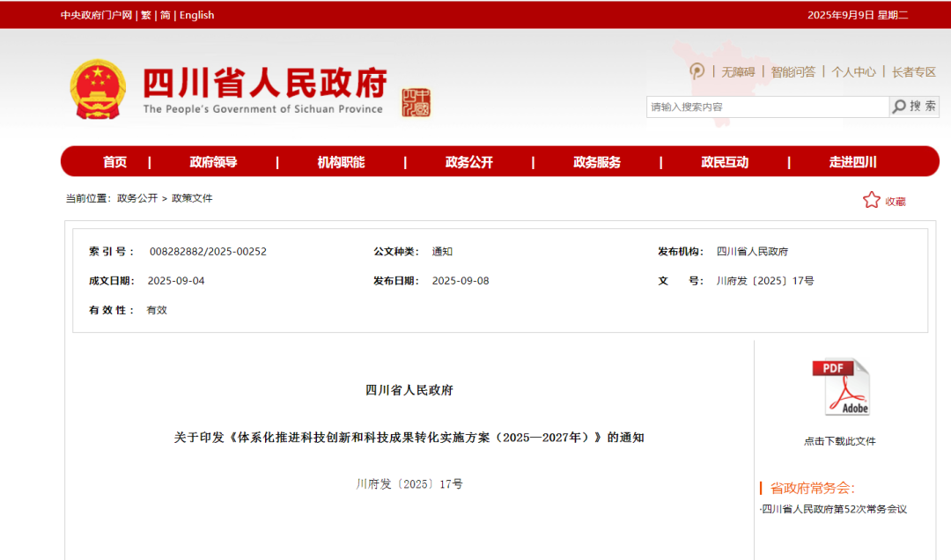Click the 公文种类 value 通知
The height and width of the screenshot is (560, 951).
442,251
